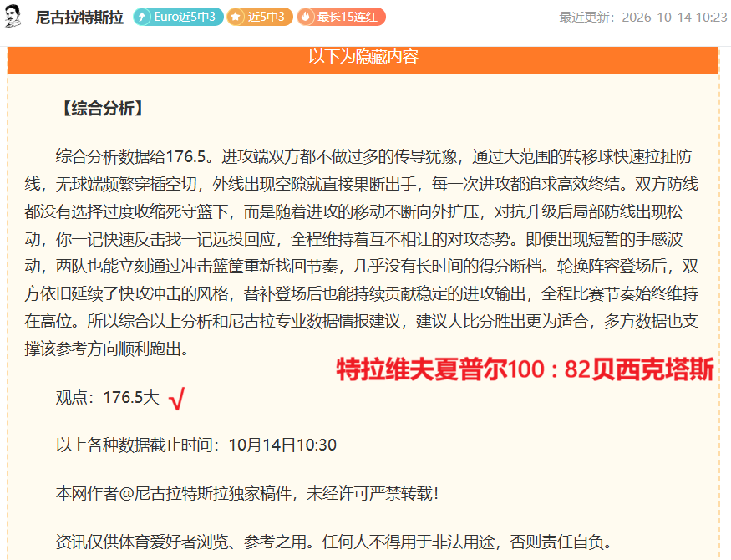
Task: Click the data cutoff line 10月14日10:30
Action: (x=196, y=445)
